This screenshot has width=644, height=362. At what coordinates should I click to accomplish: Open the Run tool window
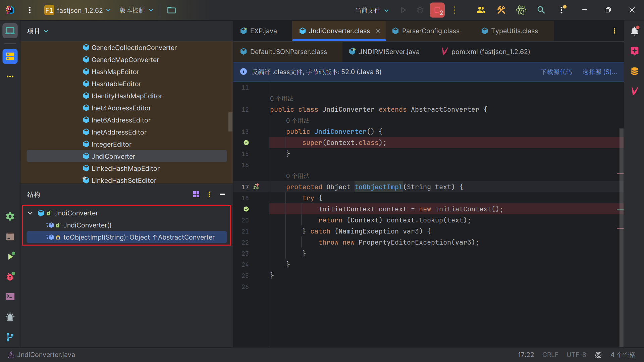[11, 256]
